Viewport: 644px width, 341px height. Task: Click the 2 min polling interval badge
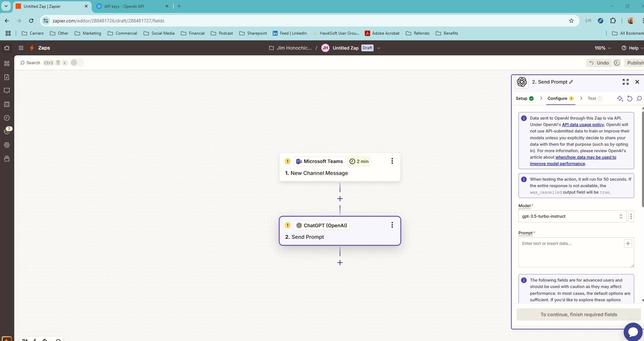coord(359,161)
